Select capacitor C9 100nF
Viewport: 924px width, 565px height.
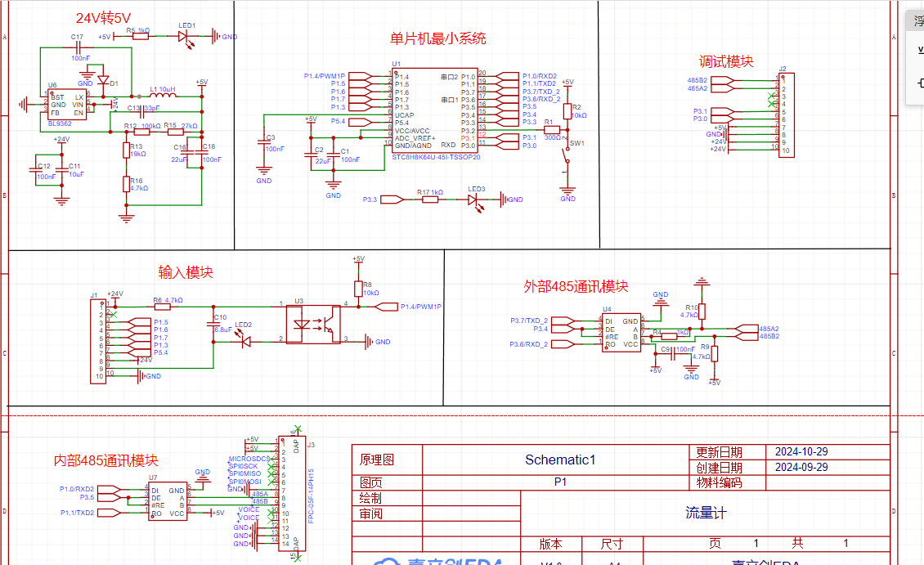tap(673, 353)
